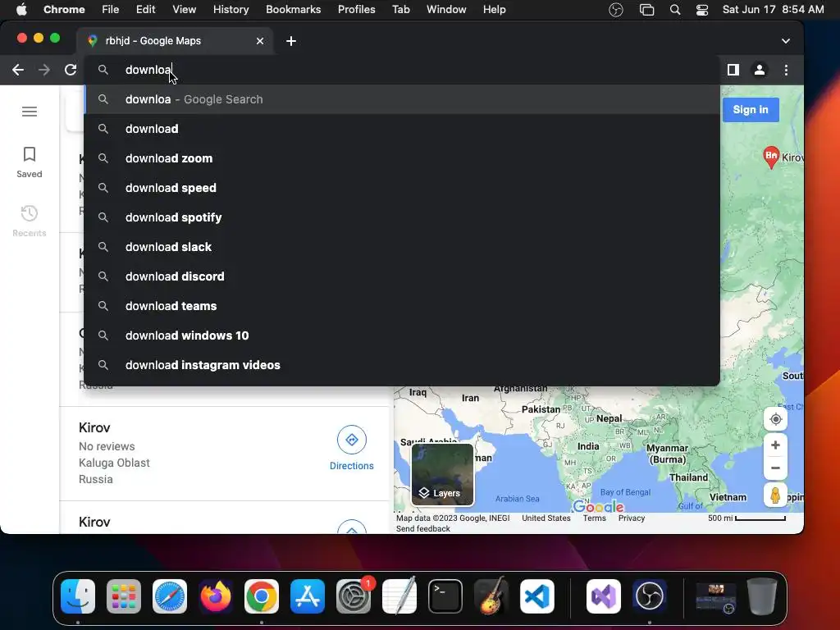The image size is (840, 630).
Task: Open the Chrome menu in menu bar
Action: pos(64,9)
